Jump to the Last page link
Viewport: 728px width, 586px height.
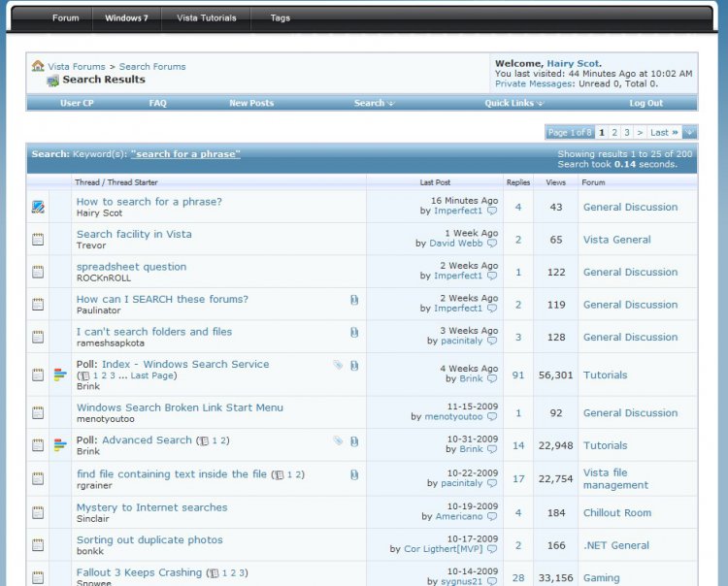664,133
